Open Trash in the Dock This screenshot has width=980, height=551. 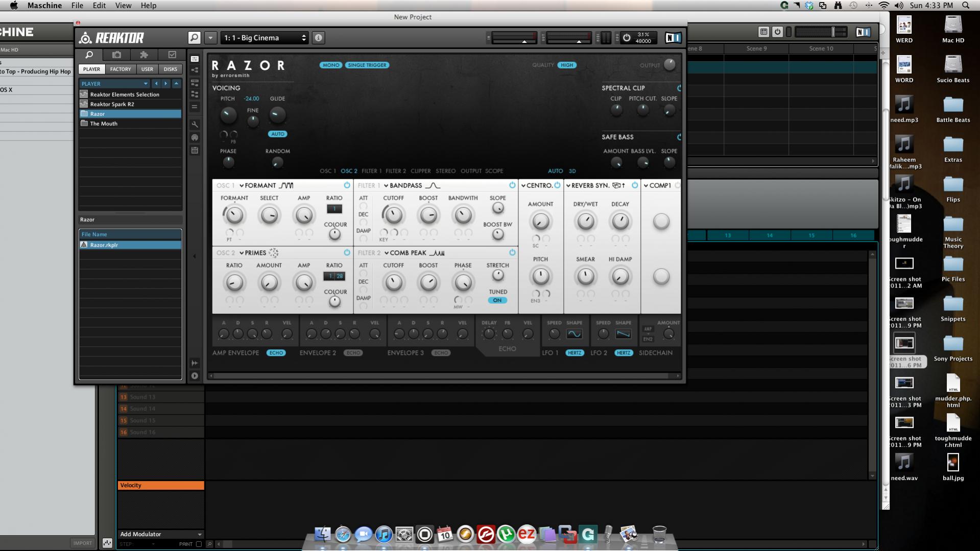pos(659,534)
